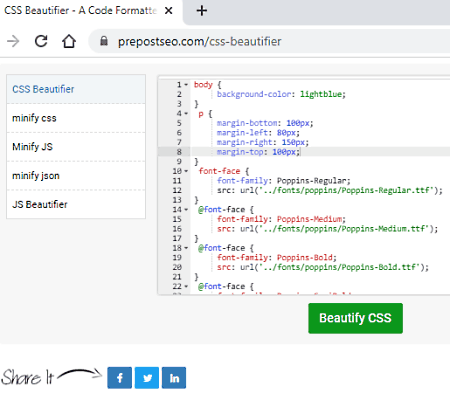Fold the @font-face block on line 18
The width and height of the screenshot is (450, 400).
tap(186, 248)
